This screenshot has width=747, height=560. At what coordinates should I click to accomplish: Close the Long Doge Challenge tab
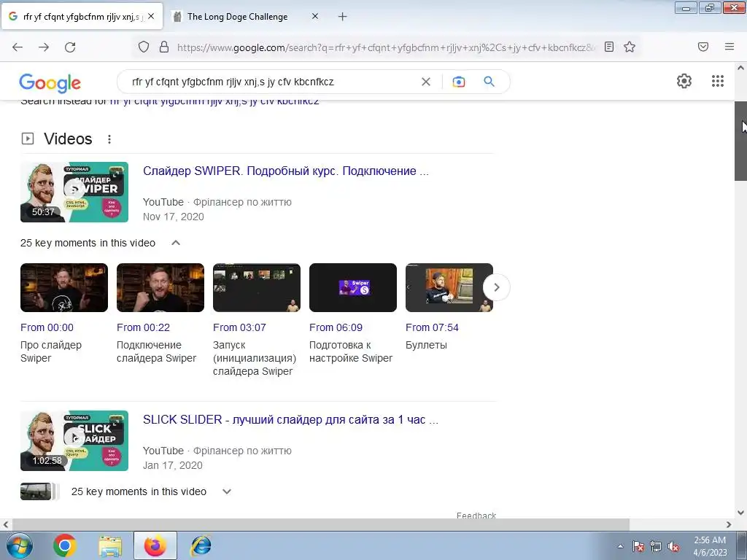315,16
